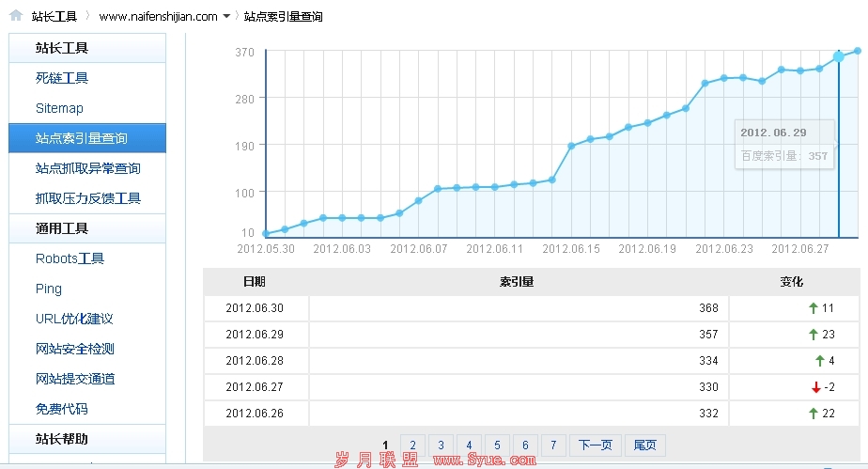
Task: Click index value 330
Action: (708, 387)
